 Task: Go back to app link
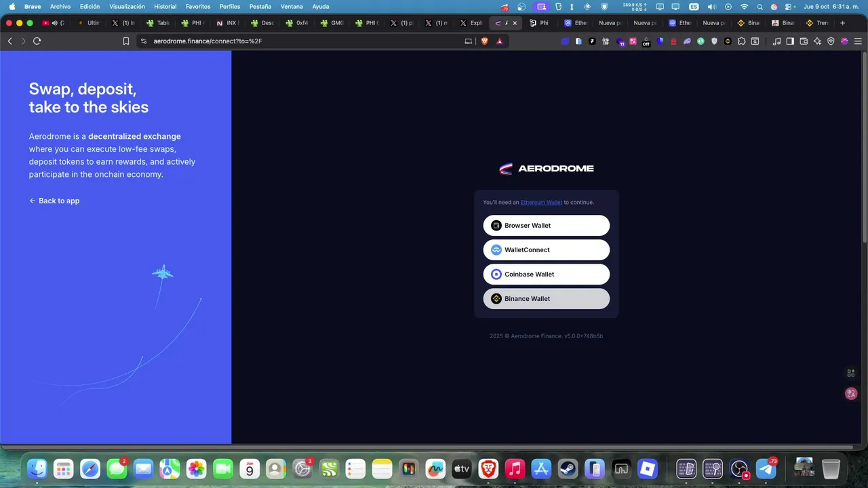click(54, 201)
